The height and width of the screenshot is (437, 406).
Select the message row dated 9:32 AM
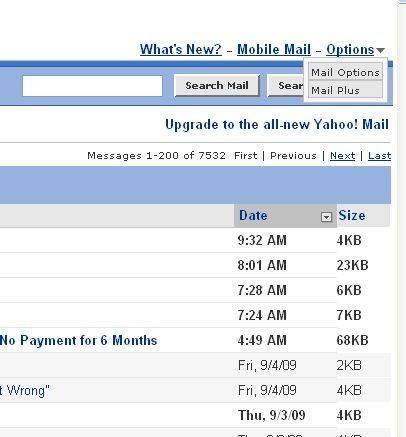[195, 240]
